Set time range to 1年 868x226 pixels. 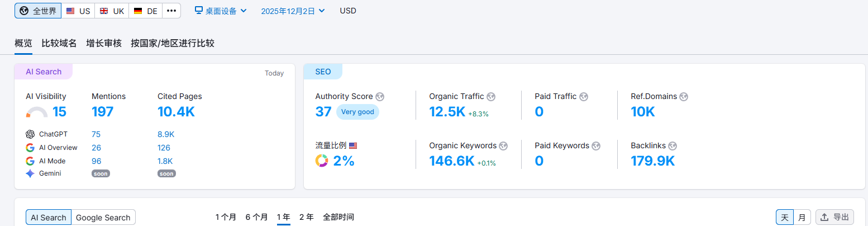coord(284,217)
